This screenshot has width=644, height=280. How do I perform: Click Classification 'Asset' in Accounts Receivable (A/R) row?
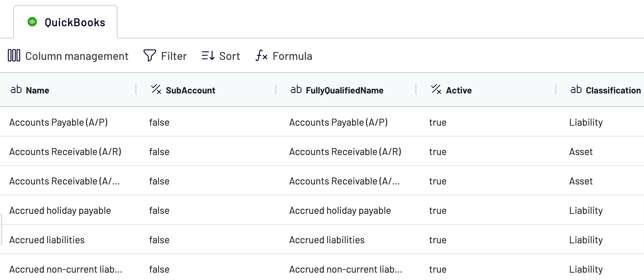click(581, 152)
